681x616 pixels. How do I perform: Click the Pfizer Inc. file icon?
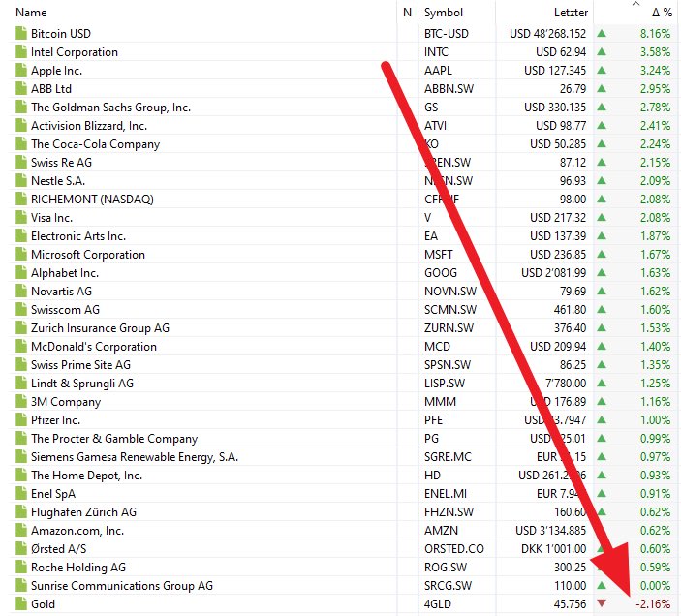coord(21,419)
